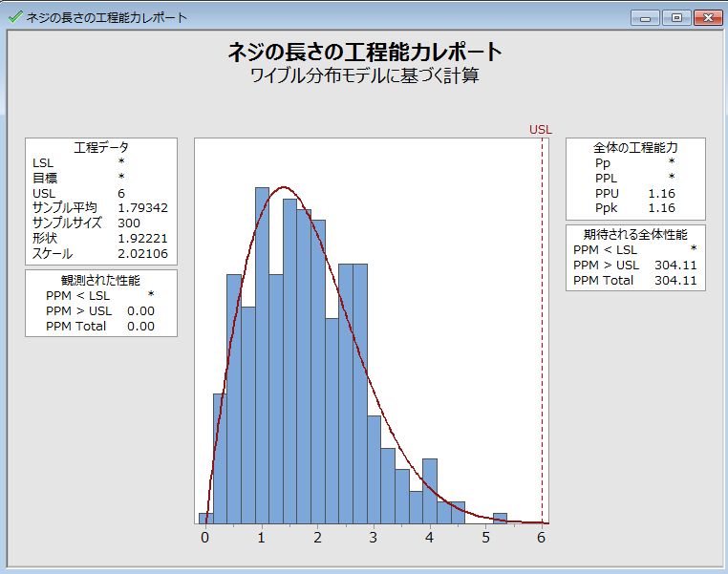Click the USL value 6 in 工程データ

(x=121, y=194)
